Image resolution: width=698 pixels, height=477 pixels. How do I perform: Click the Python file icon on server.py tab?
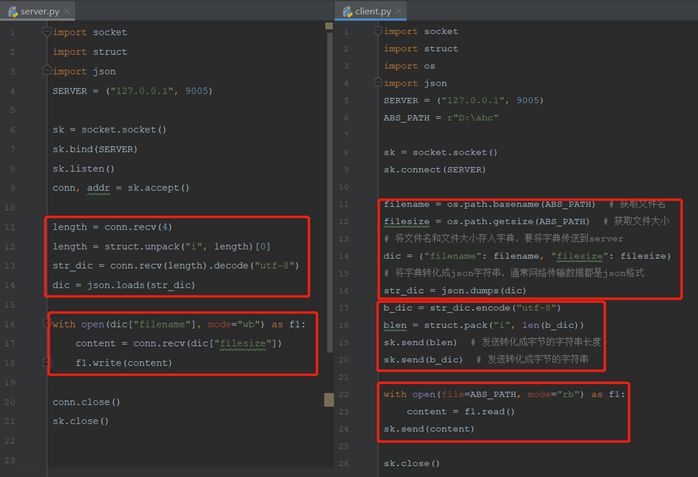(x=13, y=12)
